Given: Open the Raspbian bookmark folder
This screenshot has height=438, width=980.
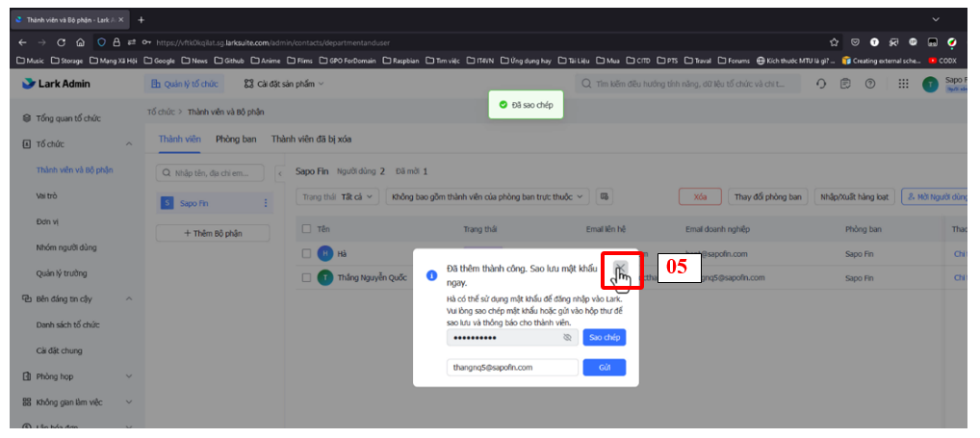Looking at the screenshot, I should 400,61.
